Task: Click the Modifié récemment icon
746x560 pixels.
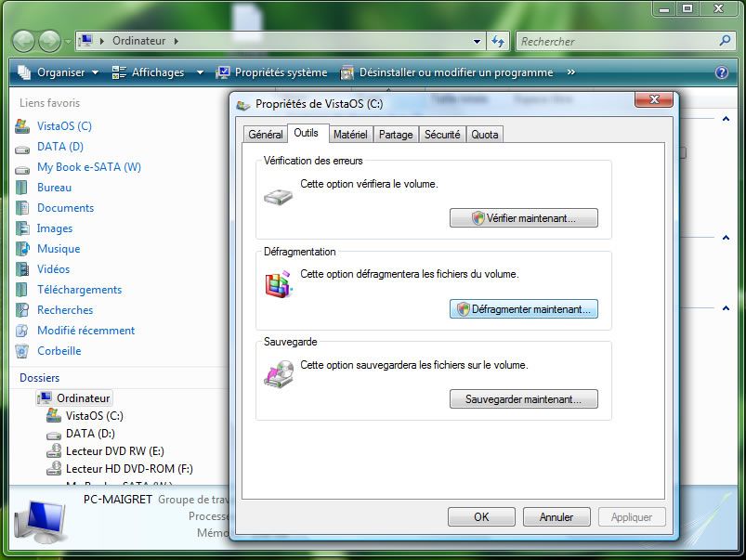Action: (x=22, y=331)
